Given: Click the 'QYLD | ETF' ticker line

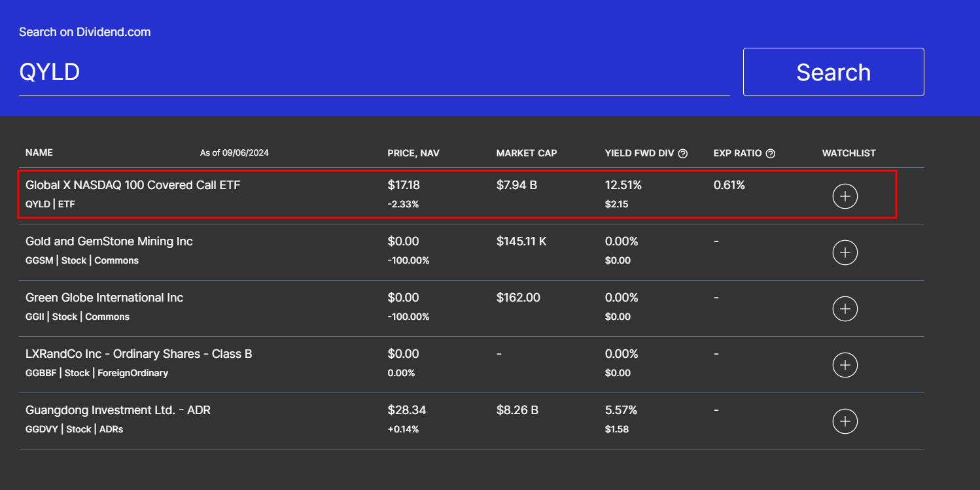Looking at the screenshot, I should tap(50, 204).
